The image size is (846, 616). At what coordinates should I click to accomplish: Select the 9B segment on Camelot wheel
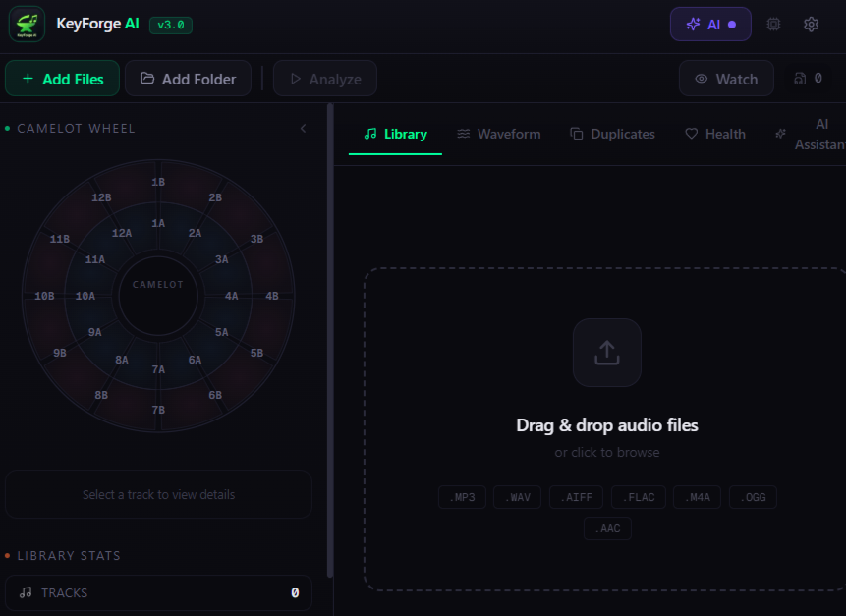pos(60,353)
